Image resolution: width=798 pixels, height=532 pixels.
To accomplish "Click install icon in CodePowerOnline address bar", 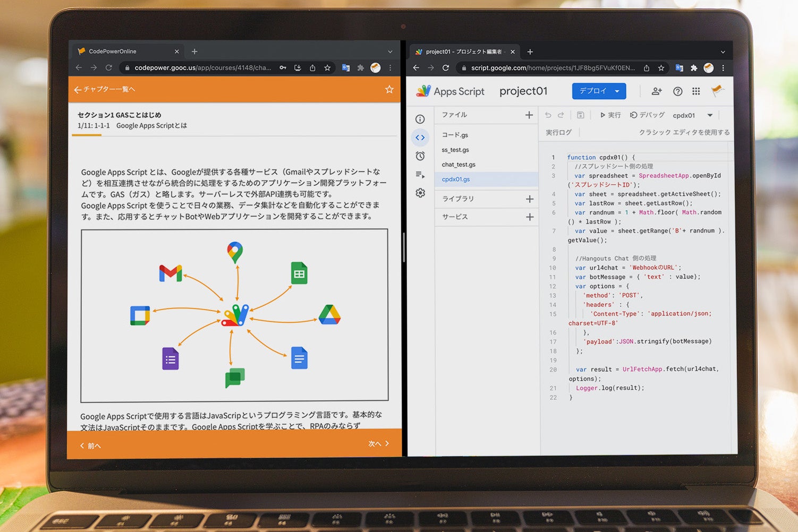I will (298, 68).
